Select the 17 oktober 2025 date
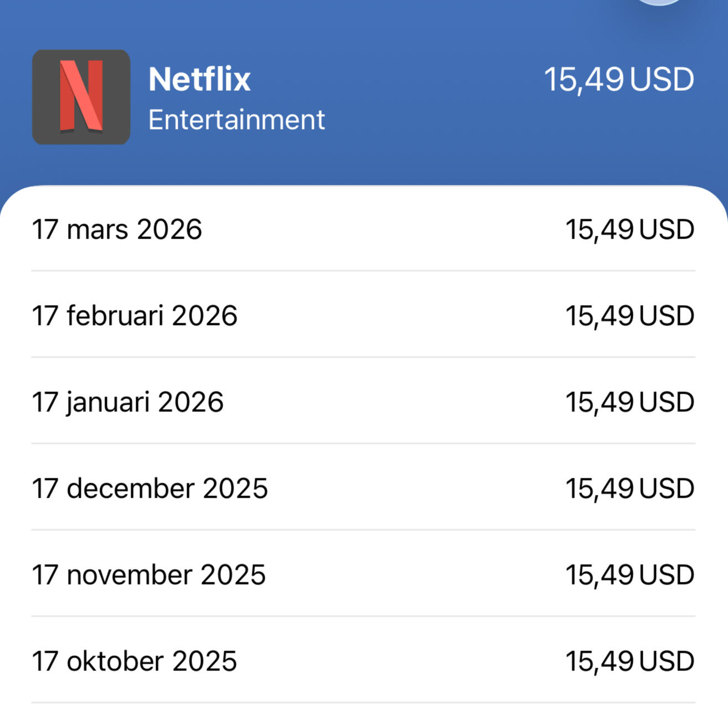This screenshot has height=728, width=728. (134, 661)
